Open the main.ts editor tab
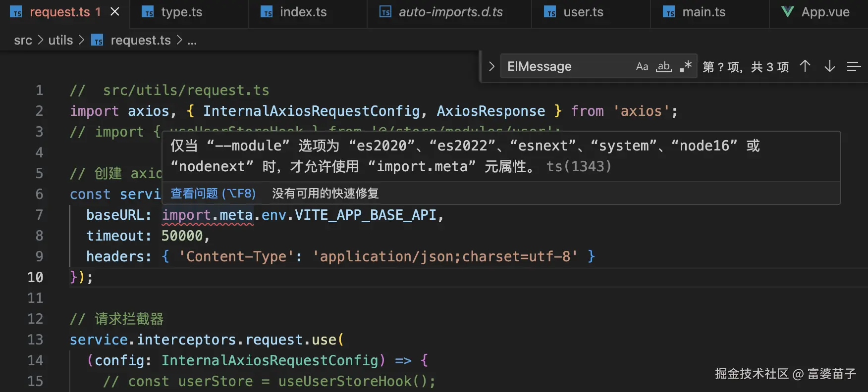 (704, 12)
